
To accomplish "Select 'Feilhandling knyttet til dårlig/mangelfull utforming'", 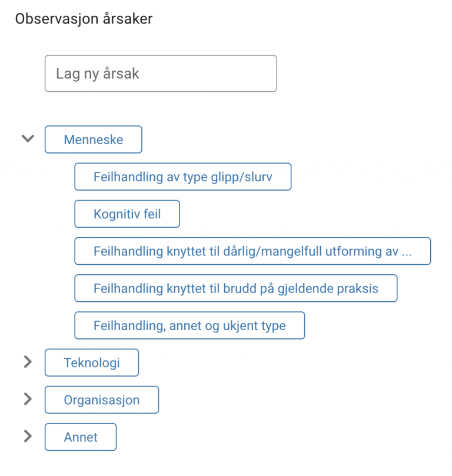I will click(x=252, y=251).
